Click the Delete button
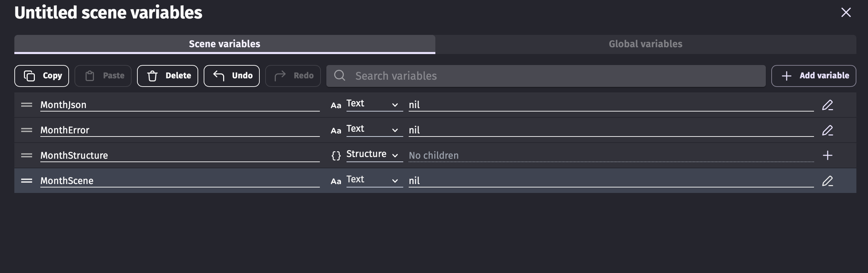 click(x=167, y=76)
